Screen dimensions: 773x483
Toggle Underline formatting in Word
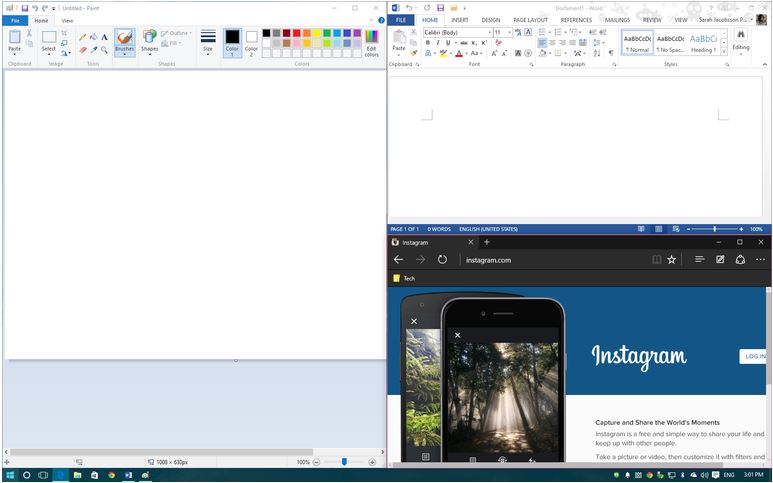448,43
